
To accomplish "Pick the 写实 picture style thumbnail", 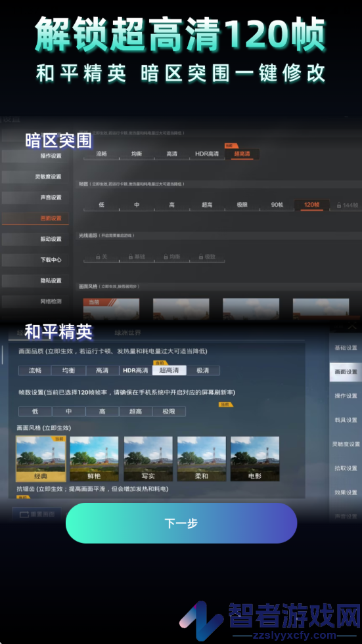I will [x=148, y=458].
